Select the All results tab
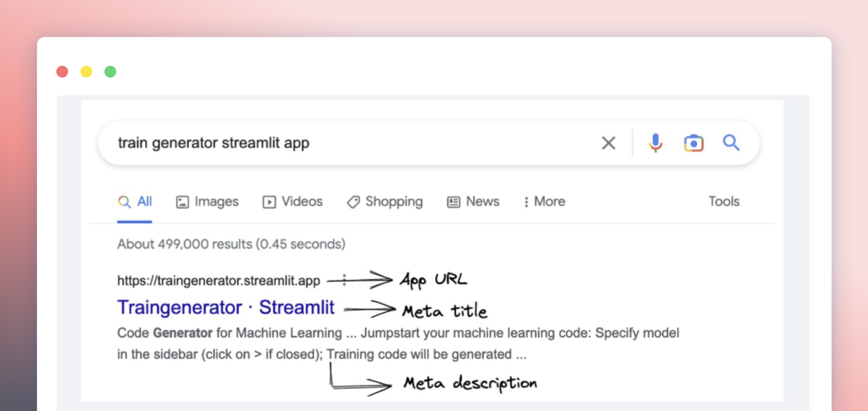Viewport: 868px width, 411px height. pos(135,201)
